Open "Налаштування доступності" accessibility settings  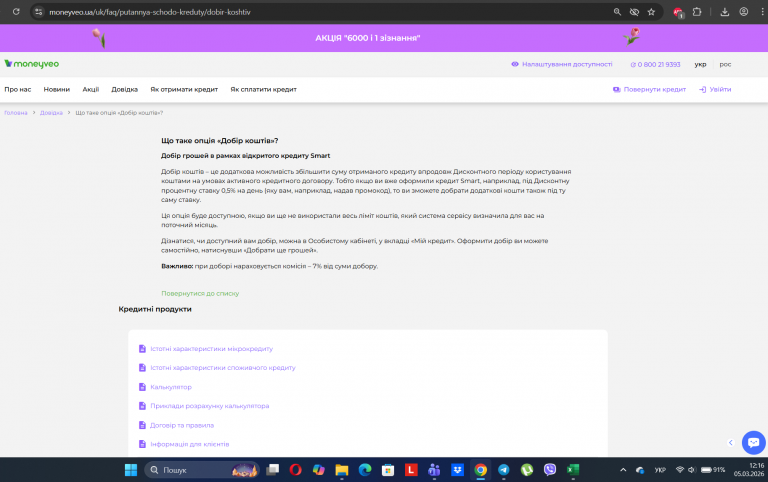coord(562,64)
